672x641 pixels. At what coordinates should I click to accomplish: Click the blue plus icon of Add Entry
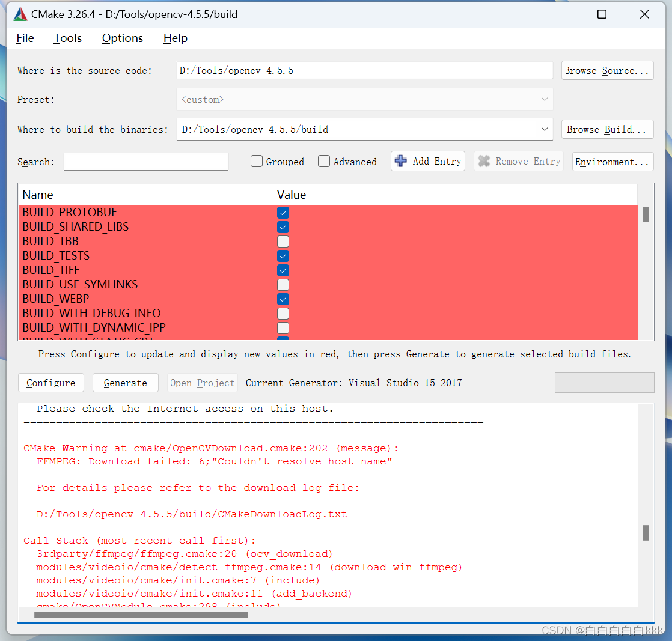[400, 161]
